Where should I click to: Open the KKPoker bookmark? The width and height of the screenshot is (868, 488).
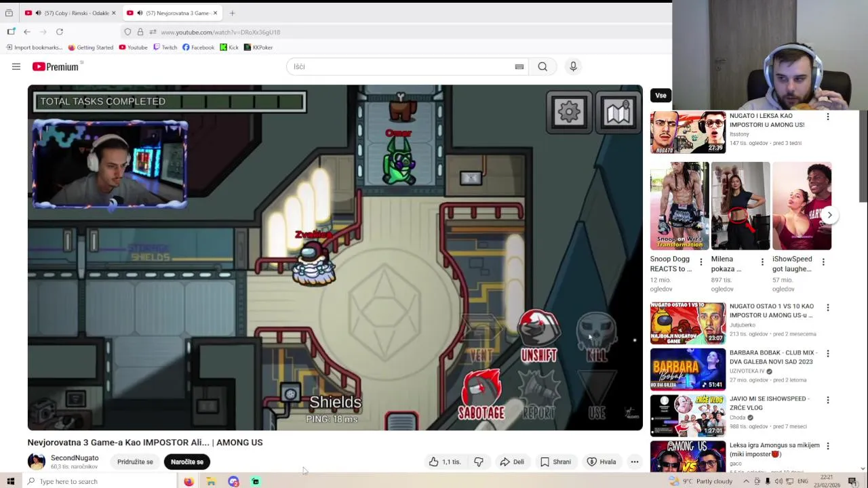pos(258,47)
